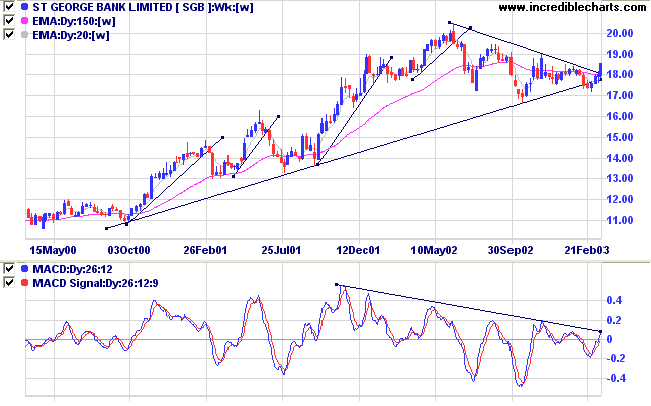This screenshot has width=651, height=406.
Task: Click the MACD 0.2 axis label
Action: 614,320
